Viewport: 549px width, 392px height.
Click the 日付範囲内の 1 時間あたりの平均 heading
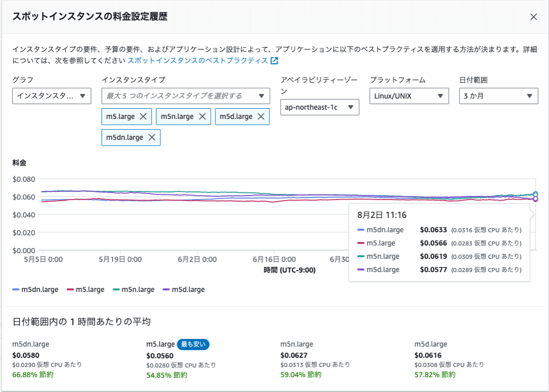82,322
